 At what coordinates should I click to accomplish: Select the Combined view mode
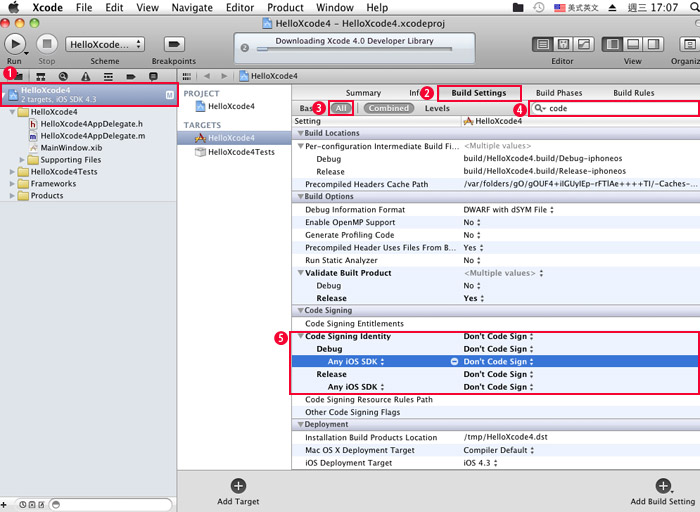tap(389, 108)
